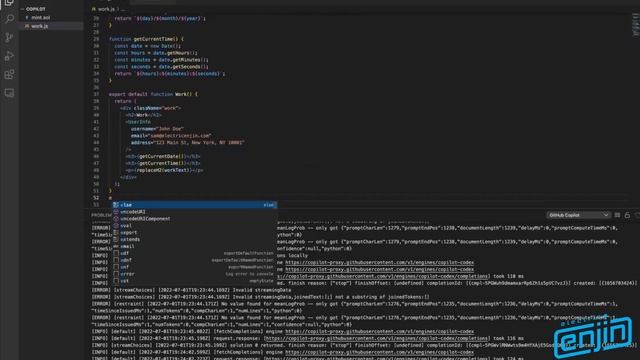The width and height of the screenshot is (640, 360).
Task: Choose the 'encodeURIComponent' suggestion
Action: click(x=195, y=219)
